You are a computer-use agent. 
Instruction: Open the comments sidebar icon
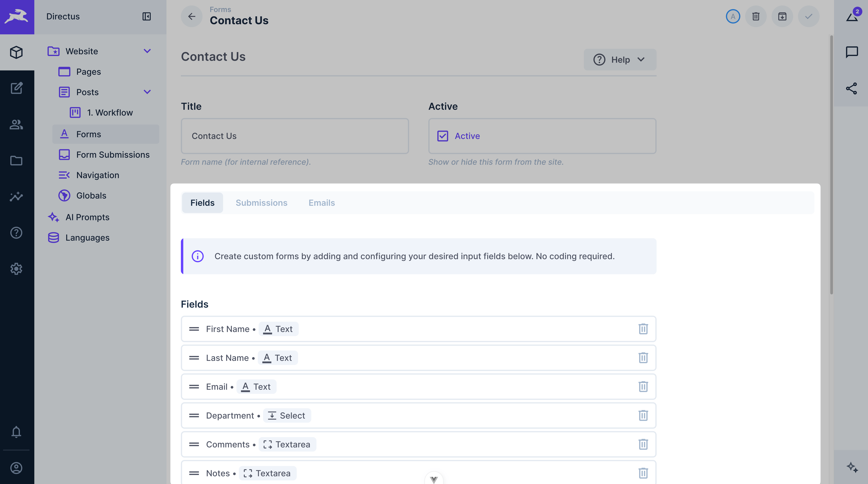tap(852, 52)
